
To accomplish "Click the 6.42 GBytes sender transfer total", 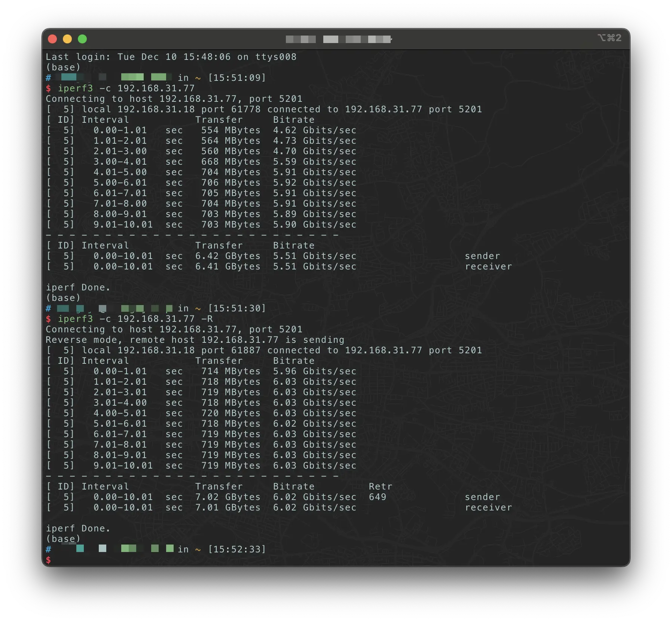I will click(x=227, y=256).
